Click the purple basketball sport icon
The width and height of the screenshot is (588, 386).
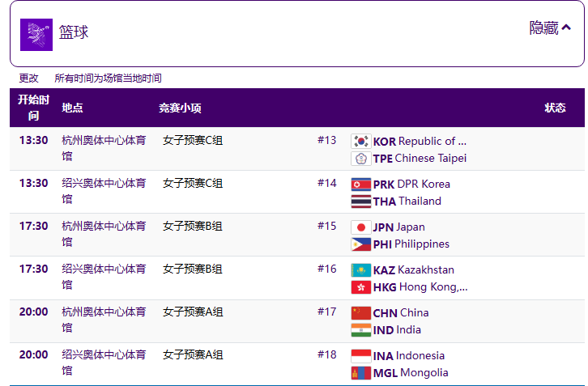[x=36, y=33]
